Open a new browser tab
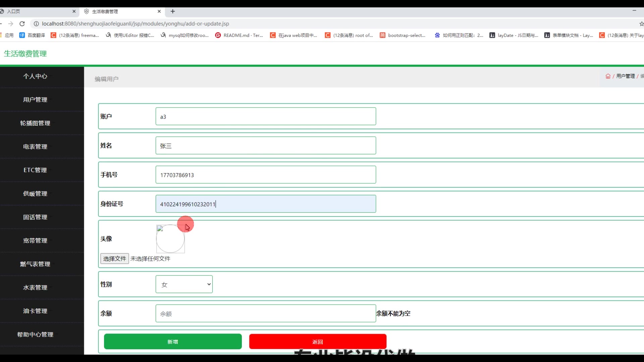Image resolution: width=644 pixels, height=362 pixels. 173,11
